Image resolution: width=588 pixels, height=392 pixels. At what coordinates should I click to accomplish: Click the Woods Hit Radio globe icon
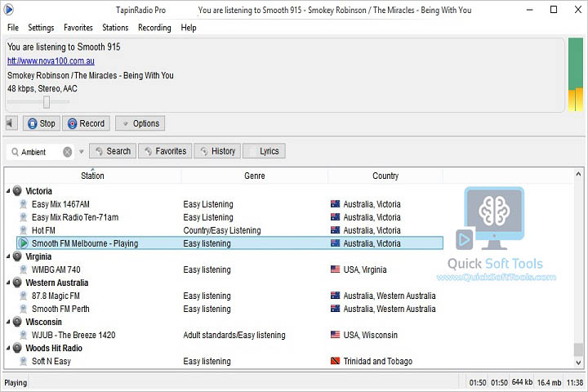coord(17,348)
